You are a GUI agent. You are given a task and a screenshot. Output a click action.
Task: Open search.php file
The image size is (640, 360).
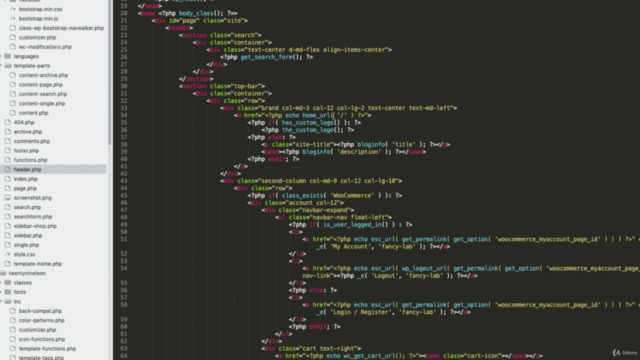point(27,207)
